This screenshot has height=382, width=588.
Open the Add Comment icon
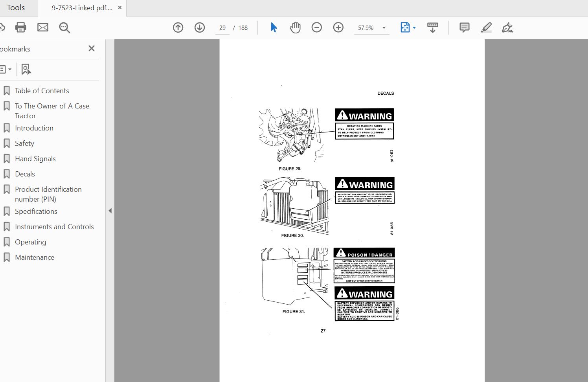tap(464, 28)
